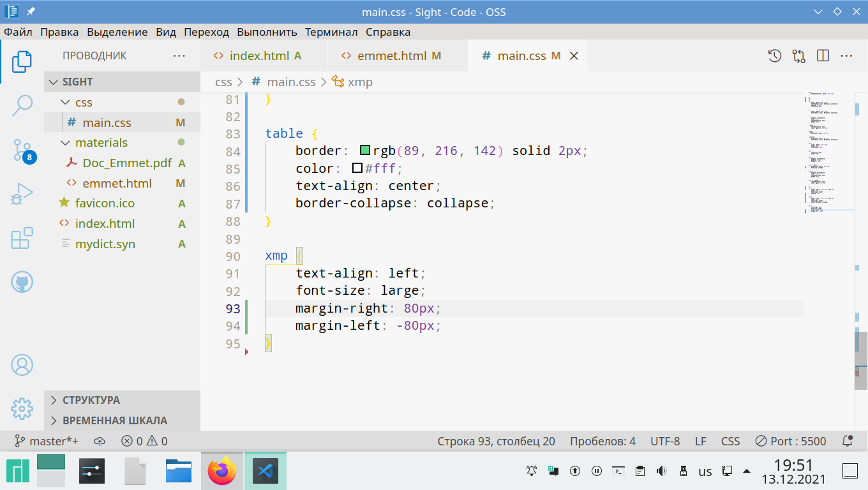Open the Run and Debug view

22,194
